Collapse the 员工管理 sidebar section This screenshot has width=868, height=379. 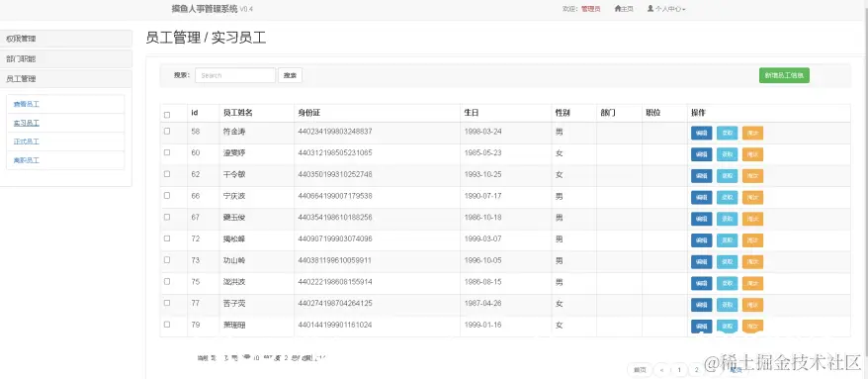pyautogui.click(x=66, y=79)
